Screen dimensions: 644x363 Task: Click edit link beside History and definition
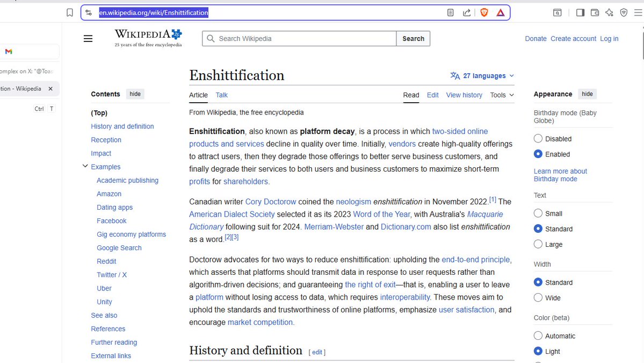coord(317,352)
